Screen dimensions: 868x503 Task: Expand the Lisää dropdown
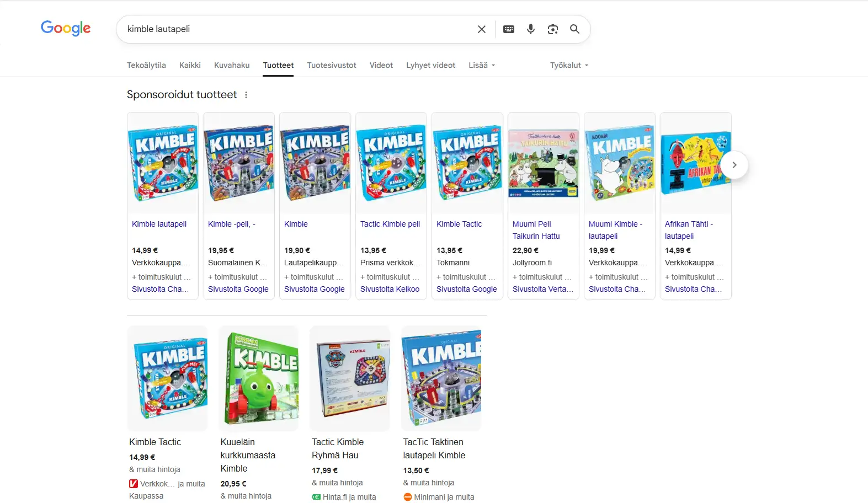[482, 65]
